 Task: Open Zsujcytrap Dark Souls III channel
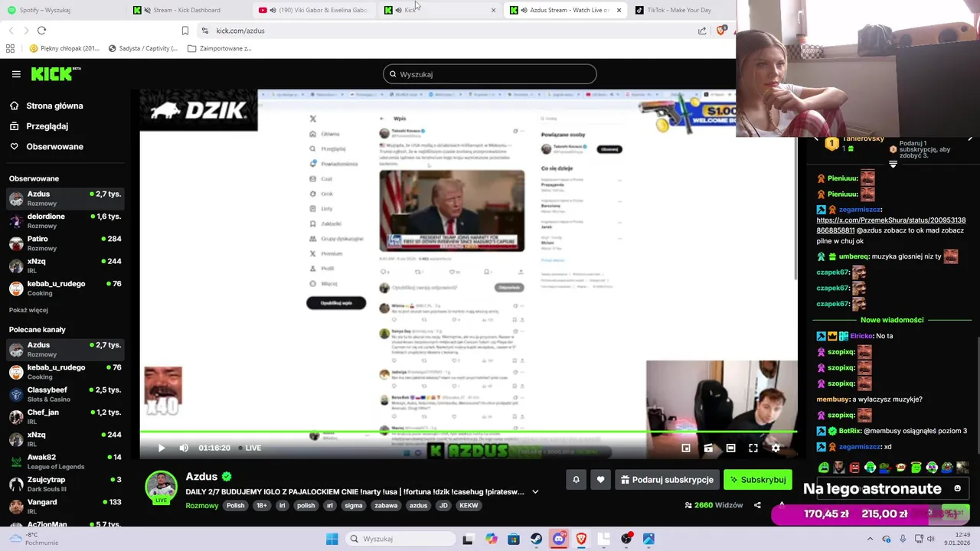[65, 484]
